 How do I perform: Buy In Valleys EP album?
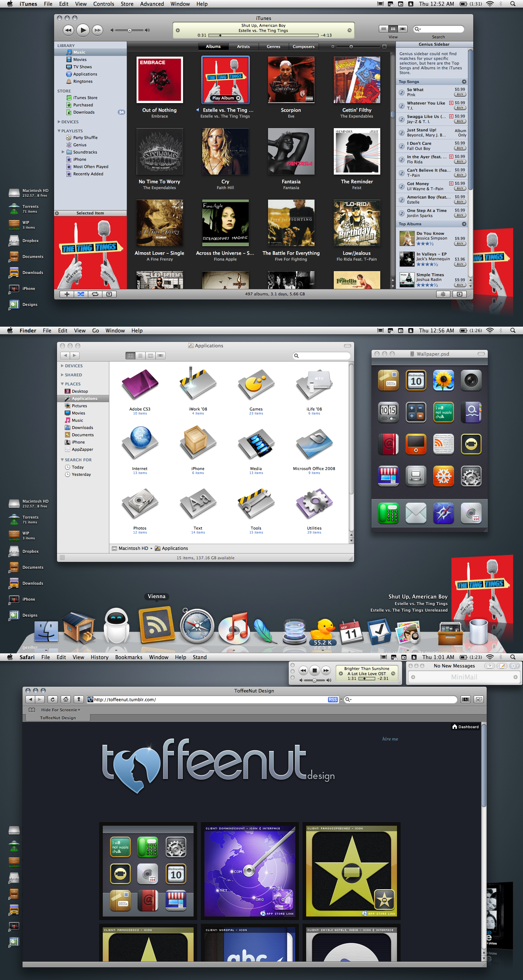click(x=460, y=264)
